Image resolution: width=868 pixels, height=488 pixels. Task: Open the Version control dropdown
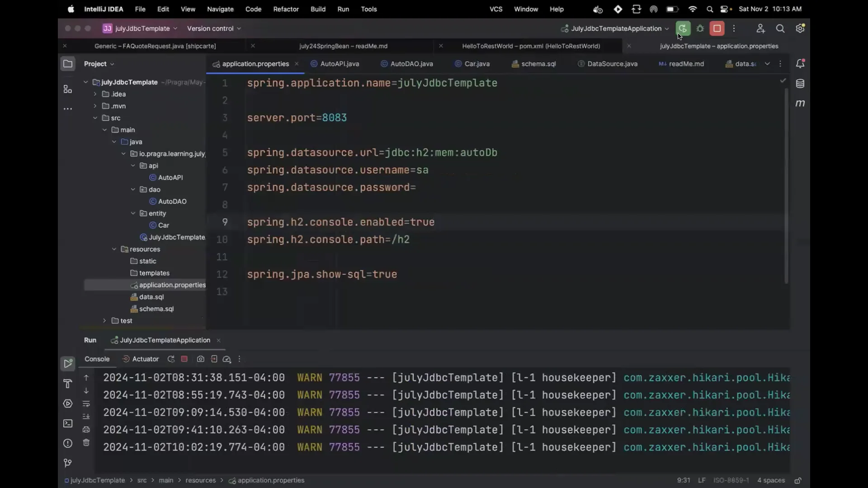point(214,28)
